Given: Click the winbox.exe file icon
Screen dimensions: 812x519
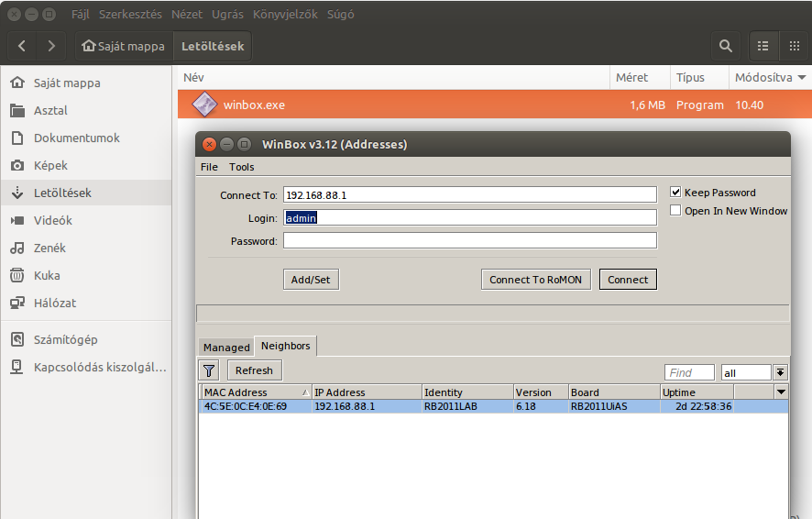Looking at the screenshot, I should pos(204,105).
